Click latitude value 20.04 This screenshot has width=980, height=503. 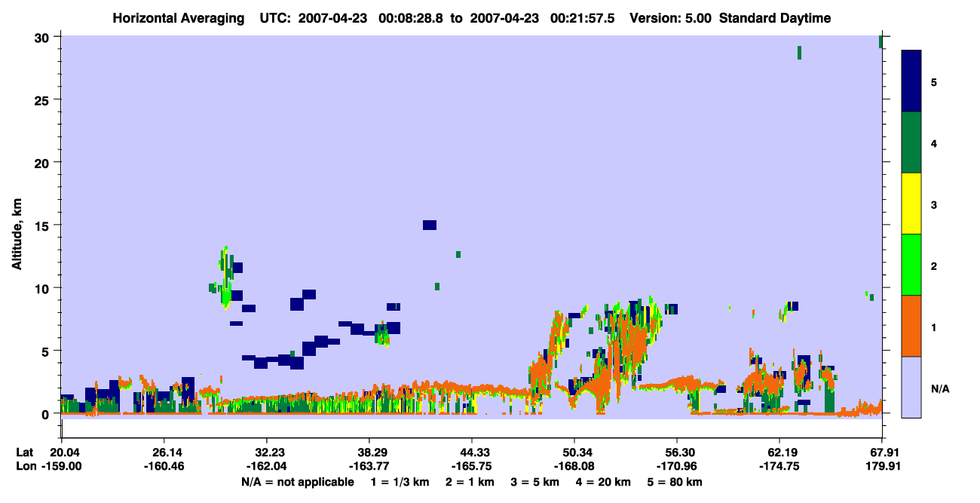coord(65,452)
